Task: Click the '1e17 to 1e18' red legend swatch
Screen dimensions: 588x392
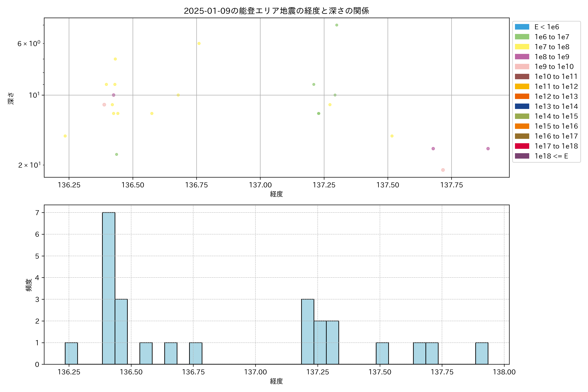Action: [x=522, y=146]
